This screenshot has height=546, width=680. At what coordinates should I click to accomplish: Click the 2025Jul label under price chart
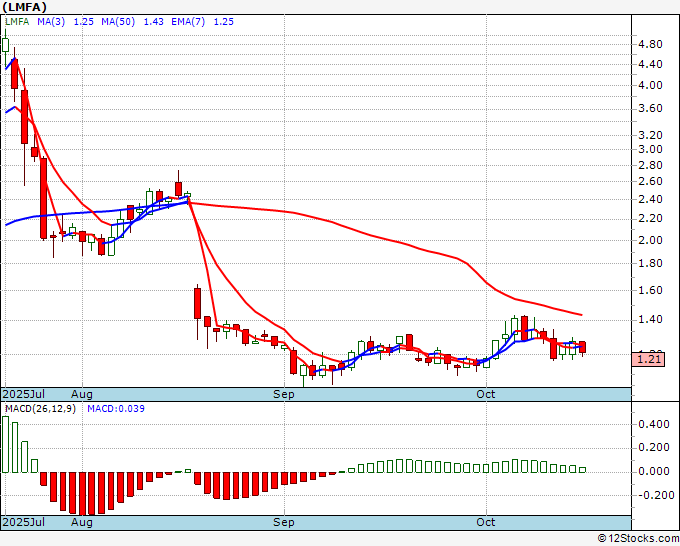point(24,394)
